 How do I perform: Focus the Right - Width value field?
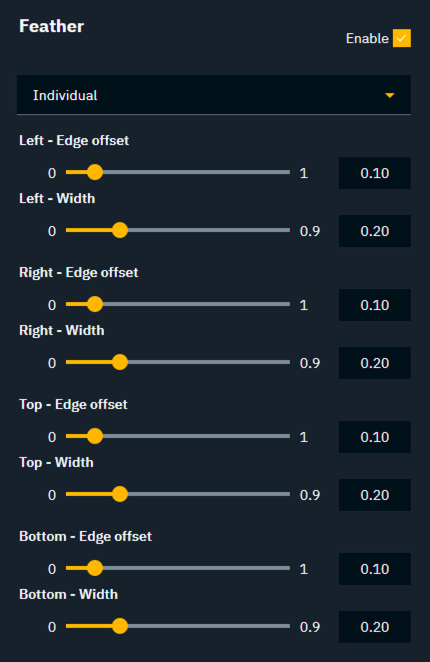tap(375, 363)
